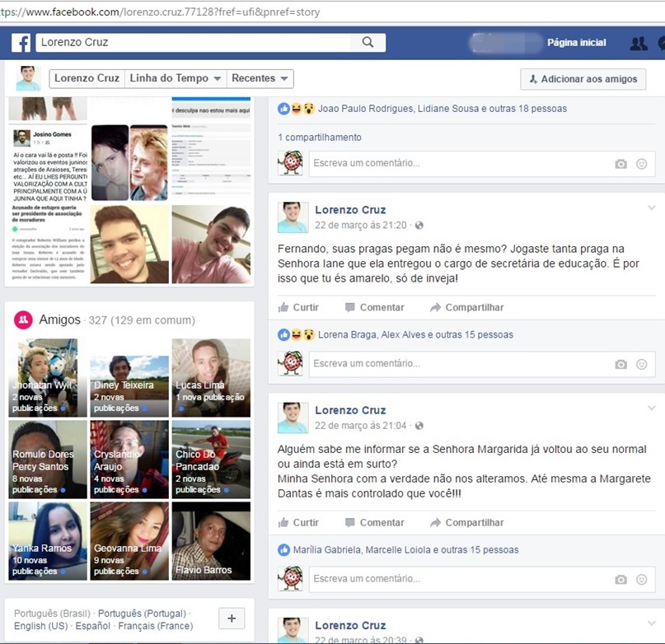Click the Facebook logo icon

[21, 43]
